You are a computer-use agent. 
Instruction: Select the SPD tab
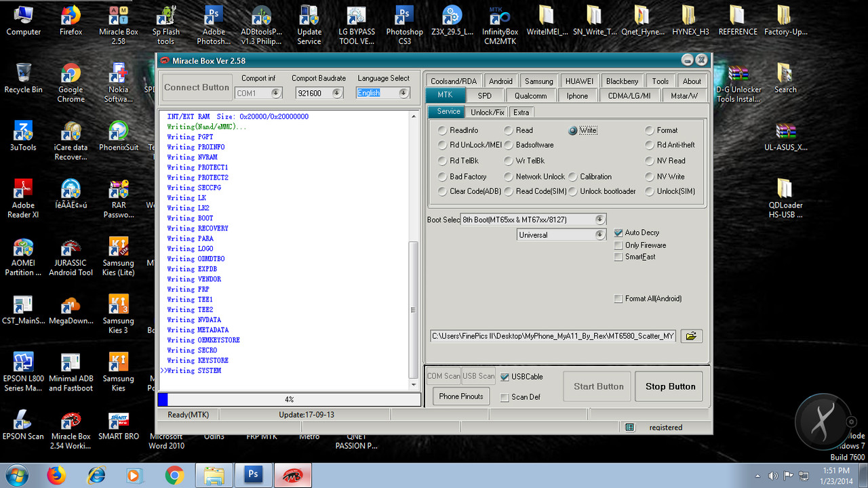(x=485, y=96)
